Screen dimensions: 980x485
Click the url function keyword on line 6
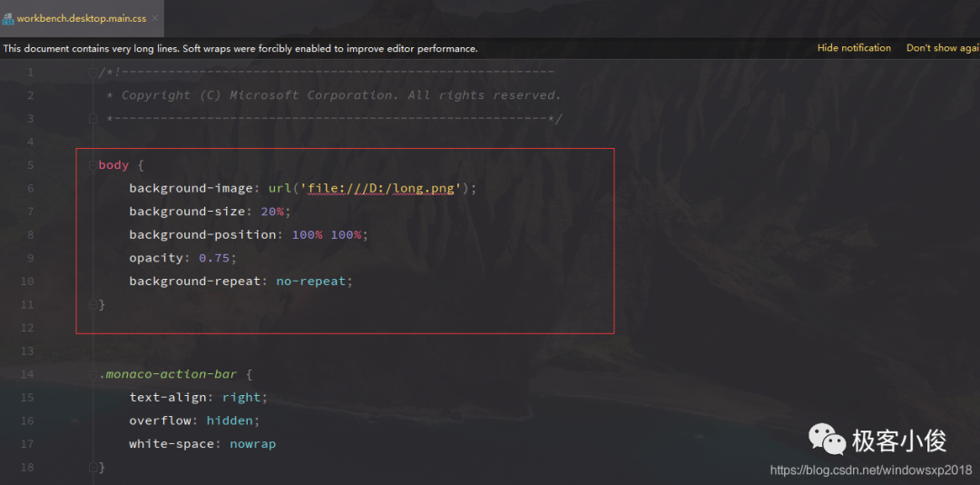point(280,188)
